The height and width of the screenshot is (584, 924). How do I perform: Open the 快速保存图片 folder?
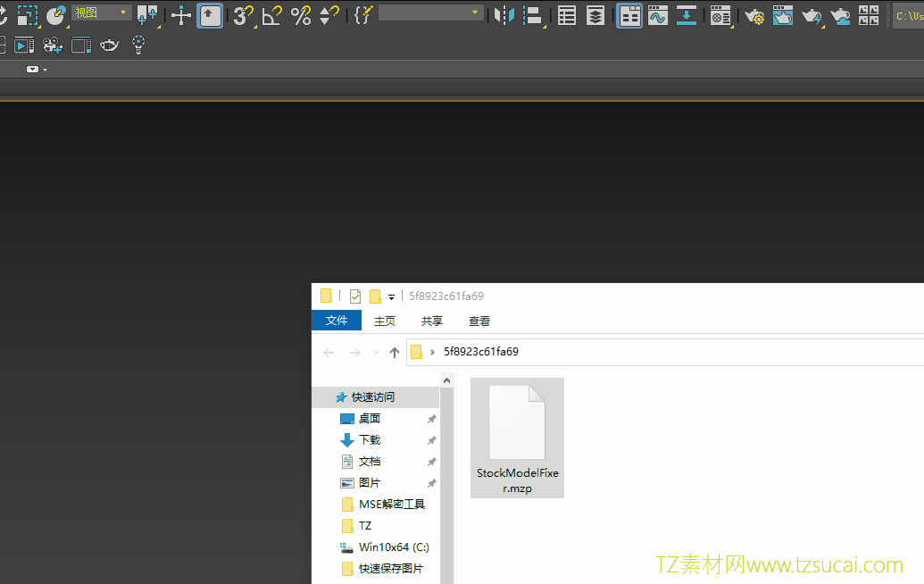coord(390,569)
